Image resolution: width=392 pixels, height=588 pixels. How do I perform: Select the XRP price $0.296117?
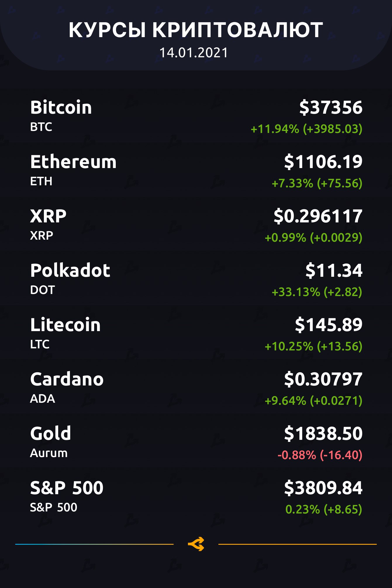(x=318, y=216)
